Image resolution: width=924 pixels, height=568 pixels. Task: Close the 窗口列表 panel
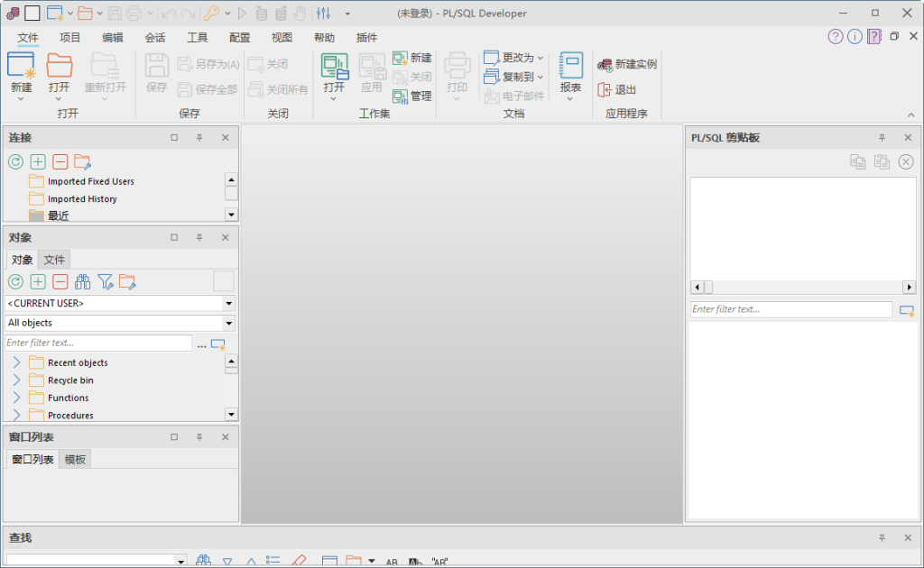pos(225,436)
